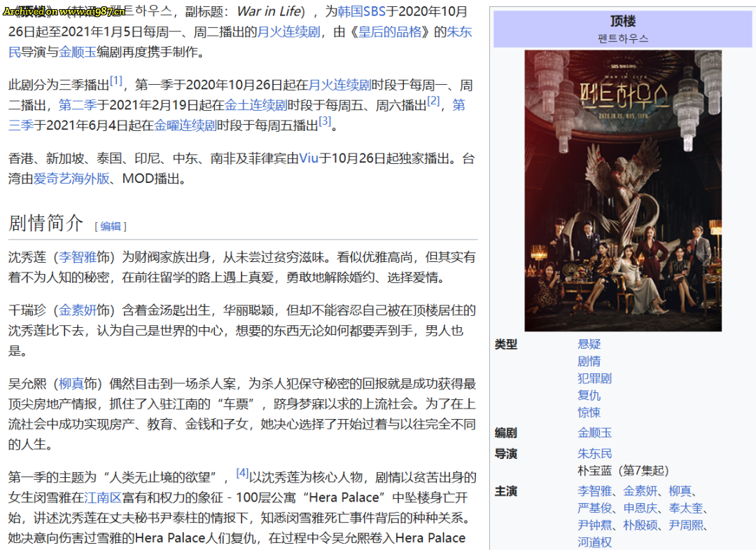Open the 金顺玉 link in the intro text
Viewport: 756px width, 550px height.
pyautogui.click(x=78, y=52)
